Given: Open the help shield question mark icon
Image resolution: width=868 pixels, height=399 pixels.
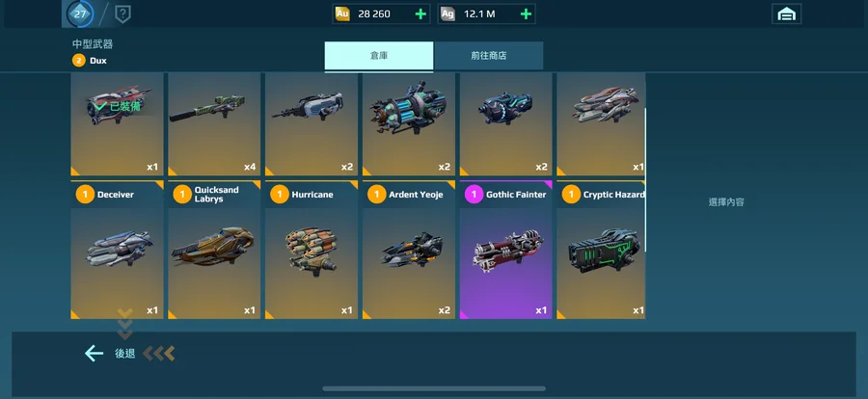Looking at the screenshot, I should point(122,13).
